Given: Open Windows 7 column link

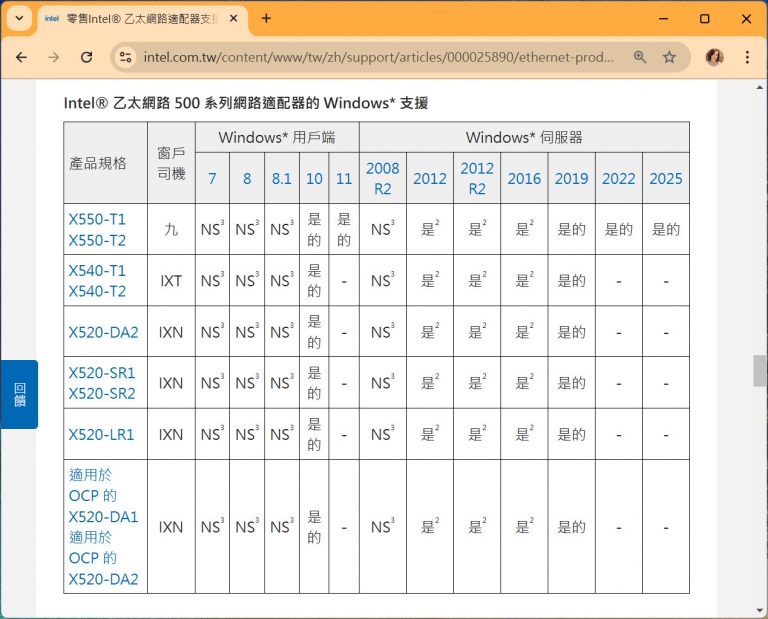Looking at the screenshot, I should (x=212, y=178).
